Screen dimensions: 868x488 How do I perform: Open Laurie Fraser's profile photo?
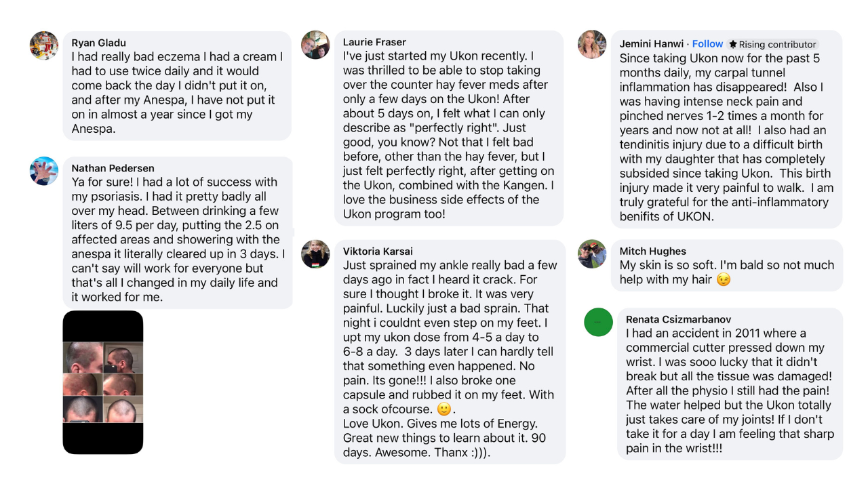(315, 45)
